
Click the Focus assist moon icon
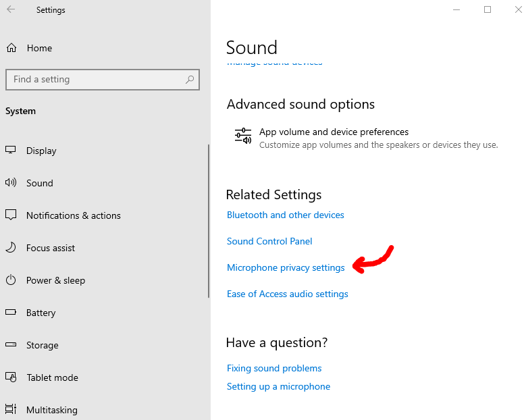click(x=11, y=248)
